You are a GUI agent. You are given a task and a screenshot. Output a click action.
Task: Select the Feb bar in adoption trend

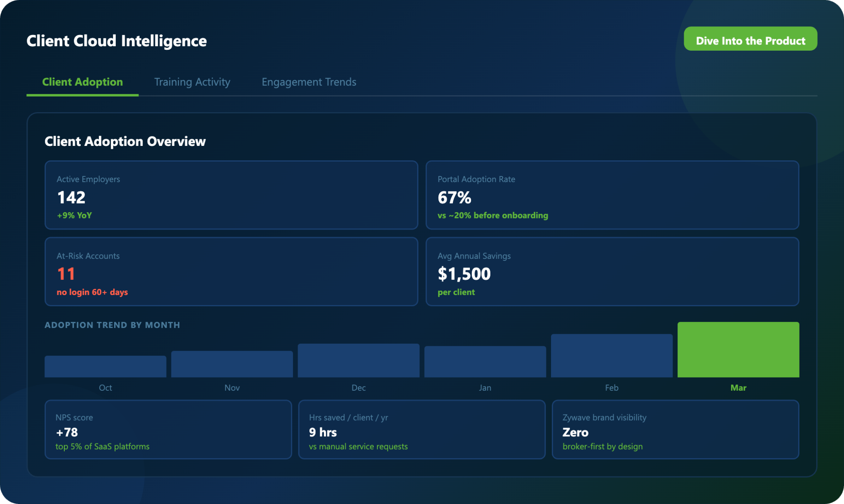612,356
